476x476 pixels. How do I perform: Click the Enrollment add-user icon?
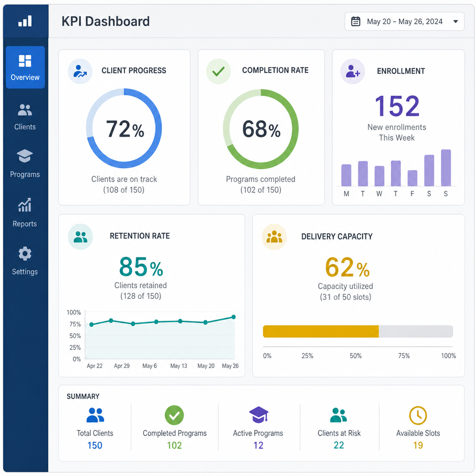click(352, 71)
